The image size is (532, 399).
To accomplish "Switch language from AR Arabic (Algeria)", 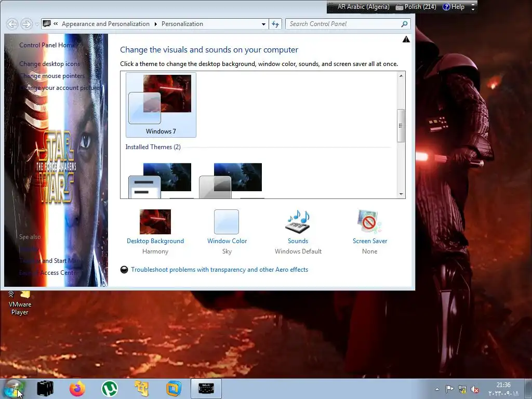I will coord(363,7).
